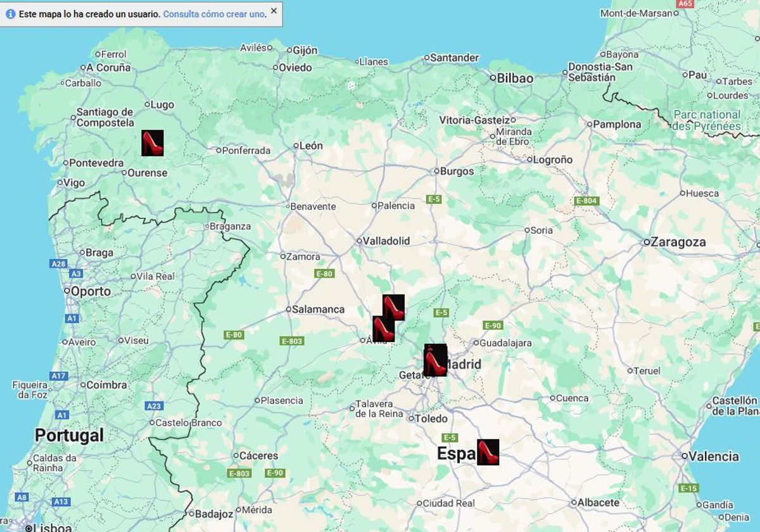This screenshot has height=532, width=760.
Task: Click the Oporto city label
Action: [x=91, y=291]
